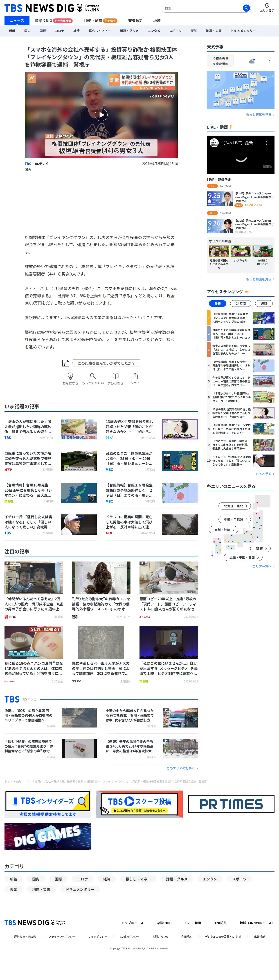This screenshot has width=279, height=980.
Task: Select the 最新 ranking tab
Action: (x=217, y=303)
